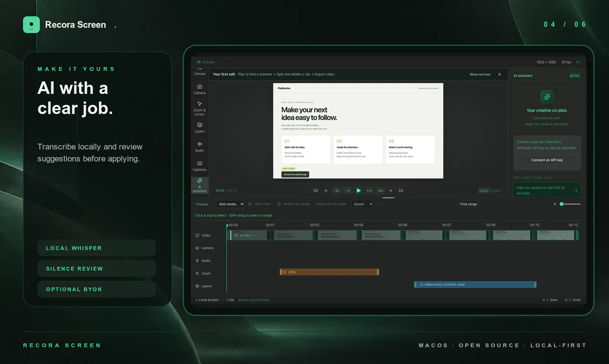609x364 pixels.
Task: Click the rewind double-chevron control
Action: [326, 191]
